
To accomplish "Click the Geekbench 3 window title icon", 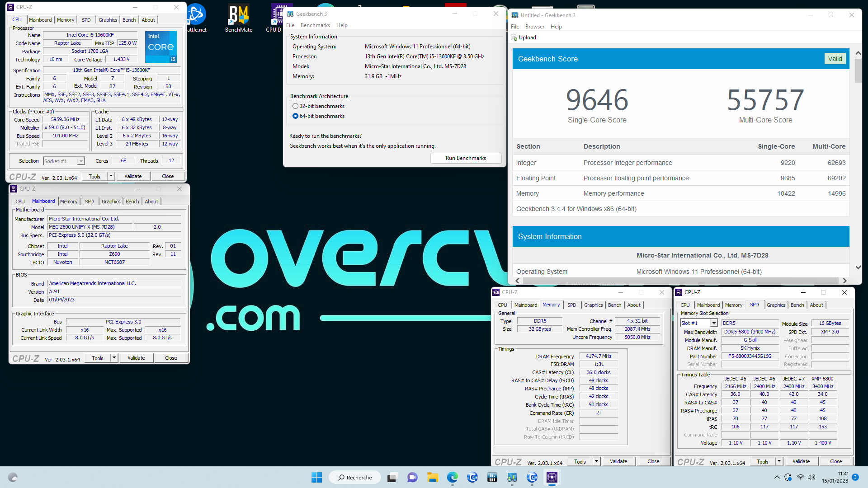I will (x=290, y=14).
